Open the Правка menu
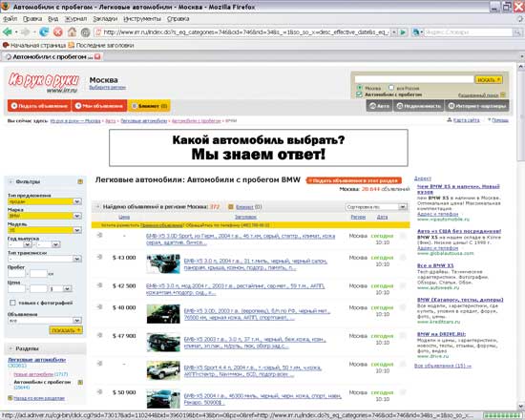This screenshot has height=420, width=525. [32, 19]
